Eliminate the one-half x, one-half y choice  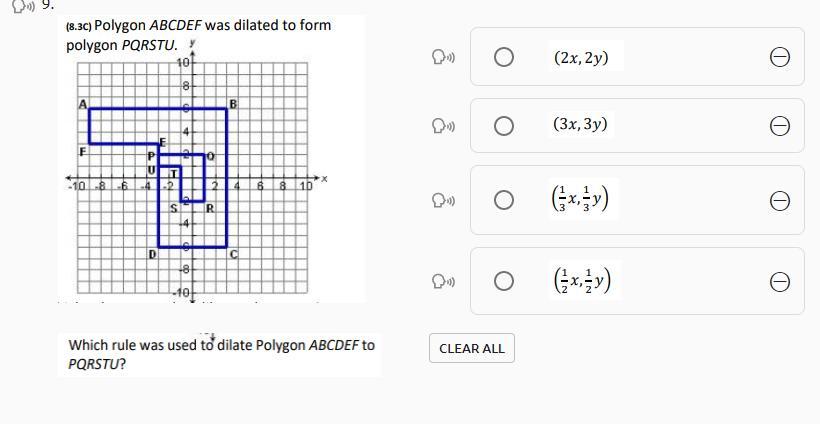[780, 282]
